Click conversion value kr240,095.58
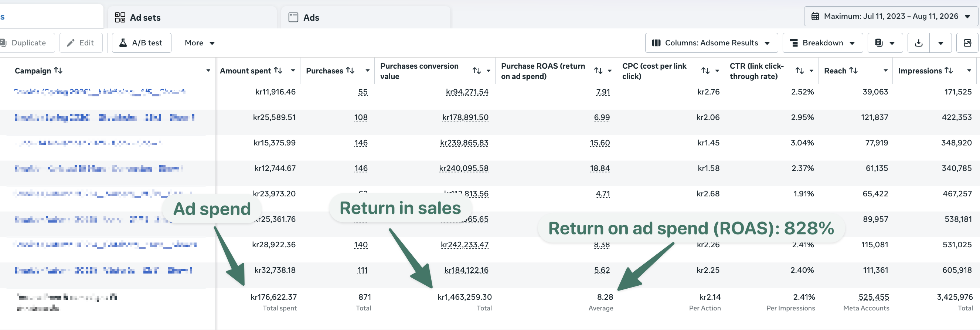 pyautogui.click(x=464, y=168)
